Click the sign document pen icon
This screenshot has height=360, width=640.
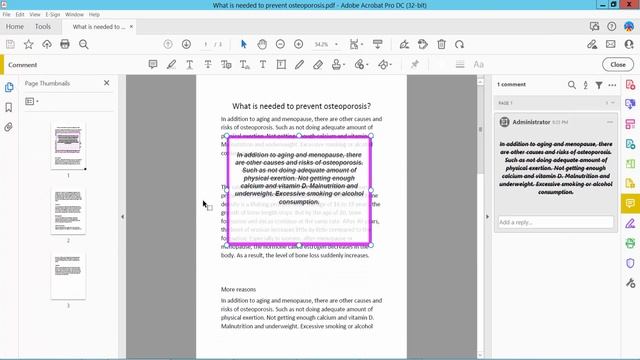click(404, 44)
